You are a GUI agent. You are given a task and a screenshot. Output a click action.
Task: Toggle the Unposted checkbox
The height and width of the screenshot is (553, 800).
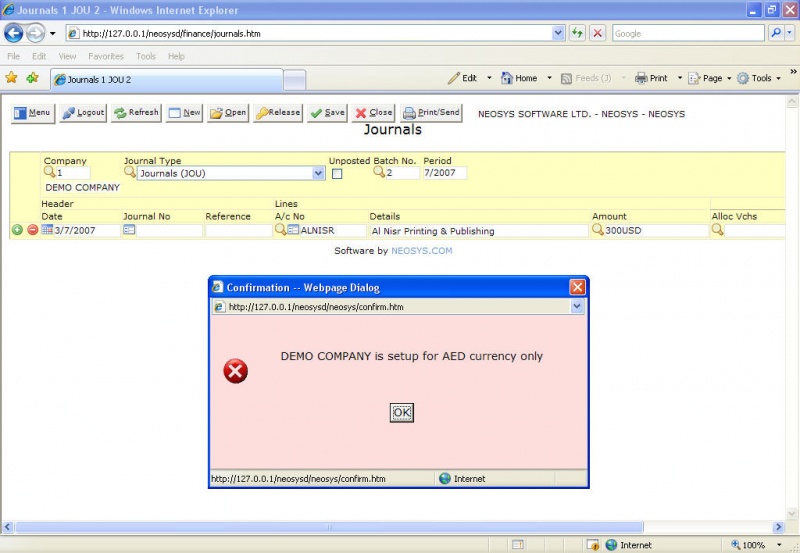point(337,174)
